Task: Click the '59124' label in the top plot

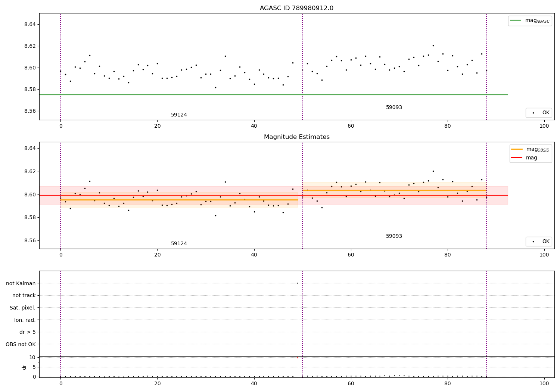Action: (179, 115)
